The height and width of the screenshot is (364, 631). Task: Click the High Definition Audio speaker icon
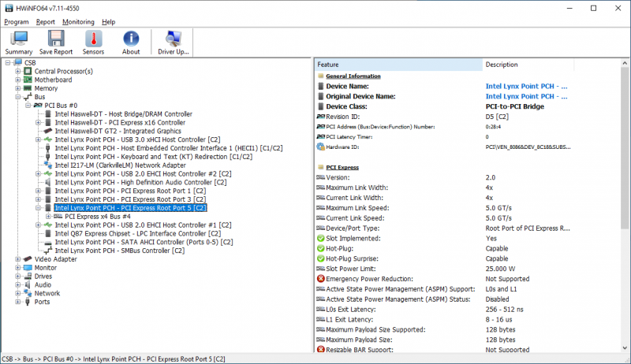pyautogui.click(x=48, y=182)
